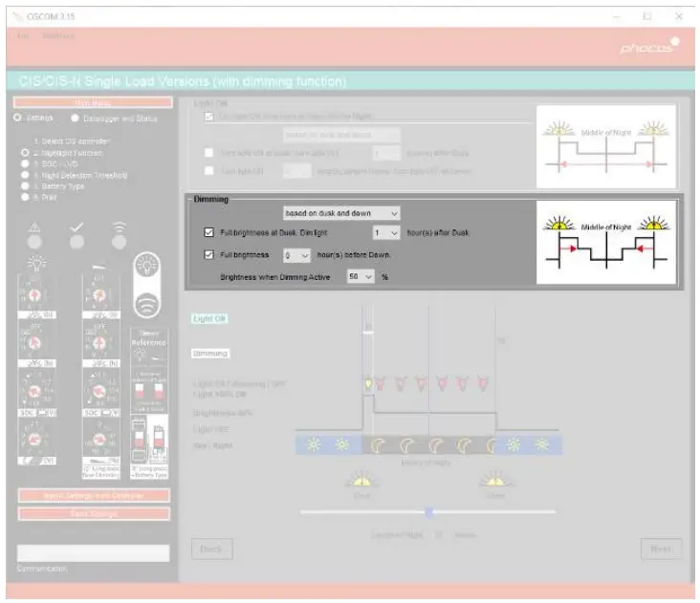
Task: Toggle Turn light on before Dawn checkbox
Action: 208,171
